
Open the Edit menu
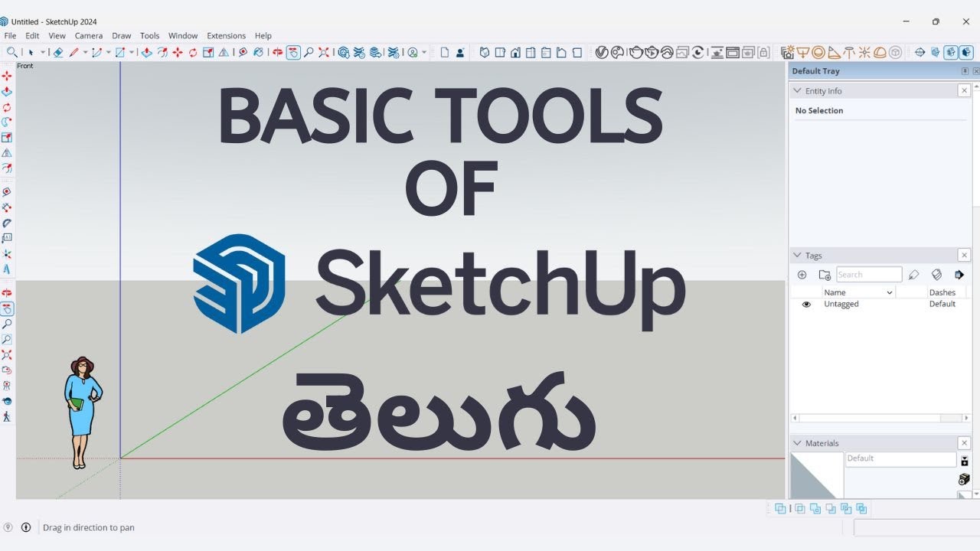point(32,36)
